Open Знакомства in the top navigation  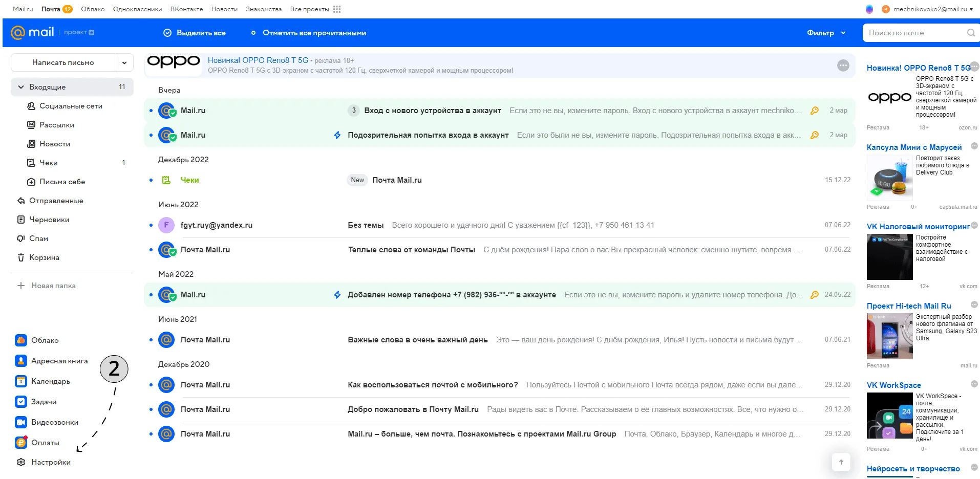[264, 9]
